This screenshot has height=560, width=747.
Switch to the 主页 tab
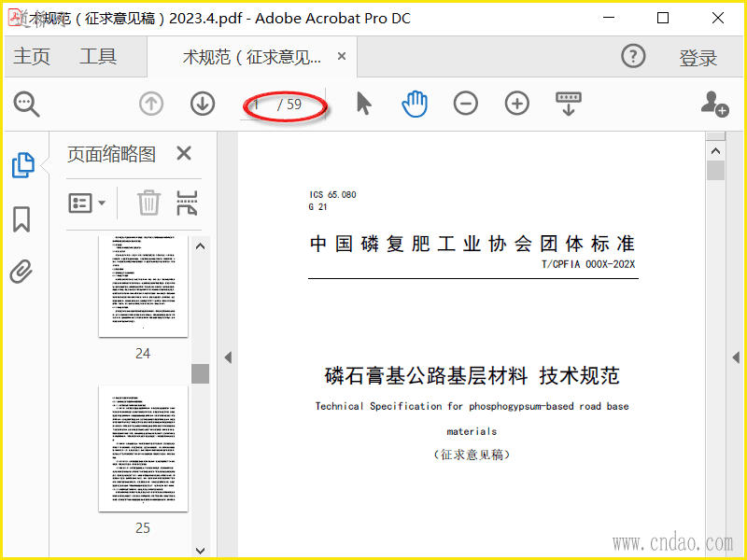pos(32,56)
